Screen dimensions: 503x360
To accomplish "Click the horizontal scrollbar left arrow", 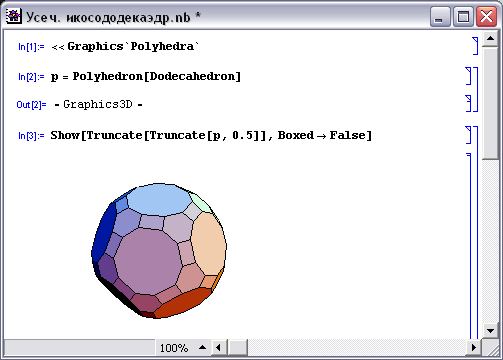I will [x=218, y=348].
